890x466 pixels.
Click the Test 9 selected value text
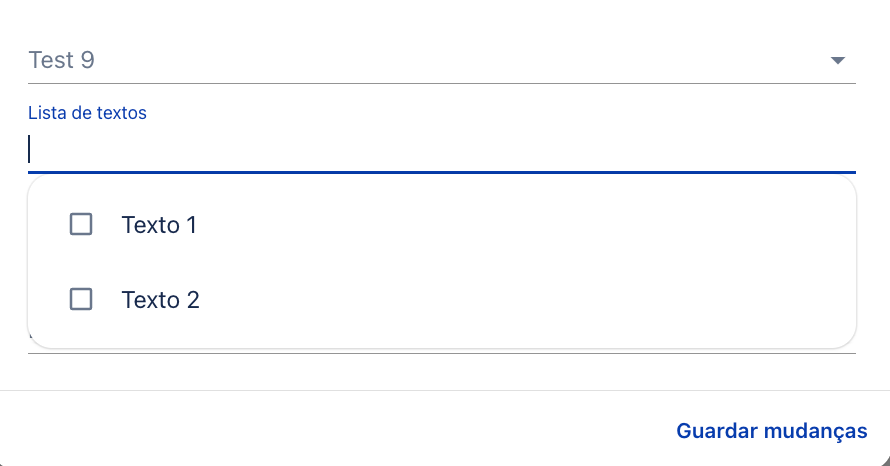[62, 60]
